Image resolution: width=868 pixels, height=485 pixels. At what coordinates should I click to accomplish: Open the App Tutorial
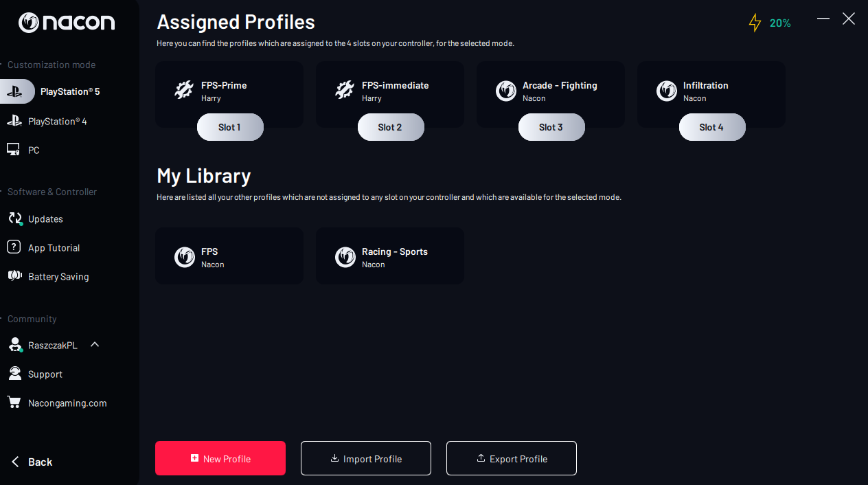(x=54, y=248)
